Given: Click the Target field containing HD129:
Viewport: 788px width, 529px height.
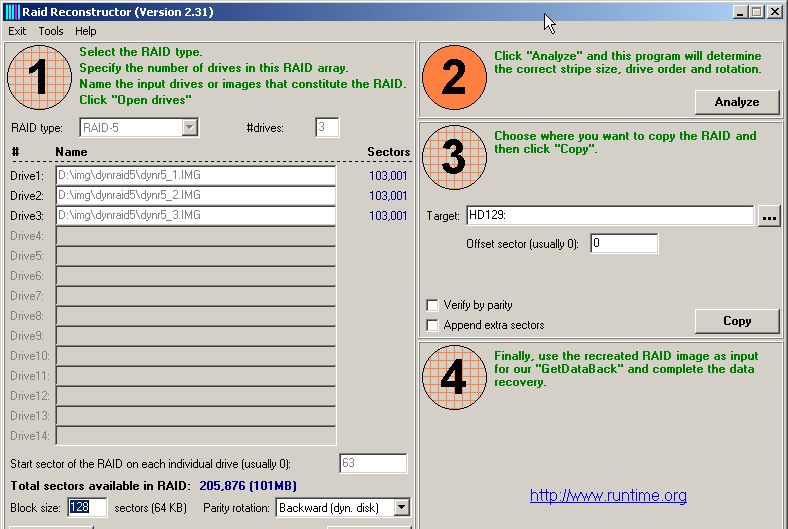Looking at the screenshot, I should (608, 216).
